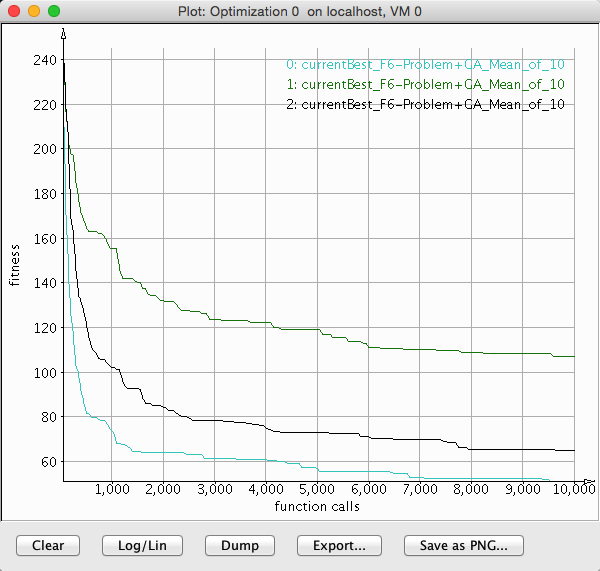
Task: Maximize the window using green button
Action: (54, 10)
